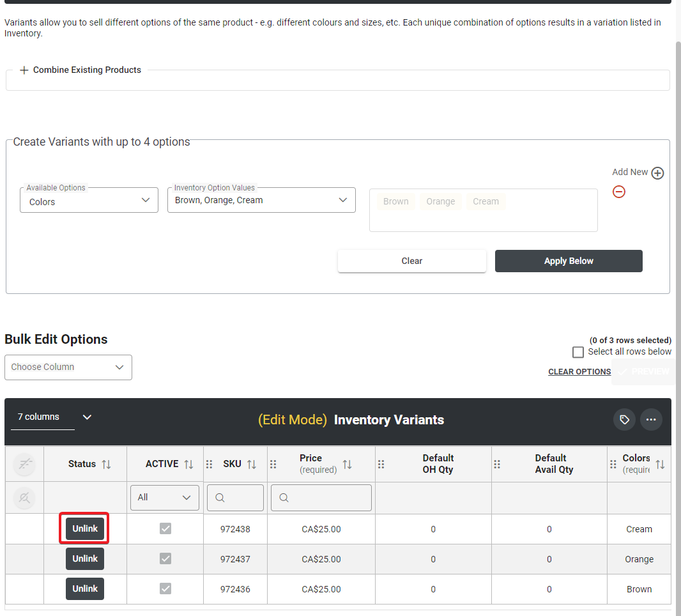681x616 pixels.
Task: Sort table by Status column arrows
Action: [x=106, y=465]
